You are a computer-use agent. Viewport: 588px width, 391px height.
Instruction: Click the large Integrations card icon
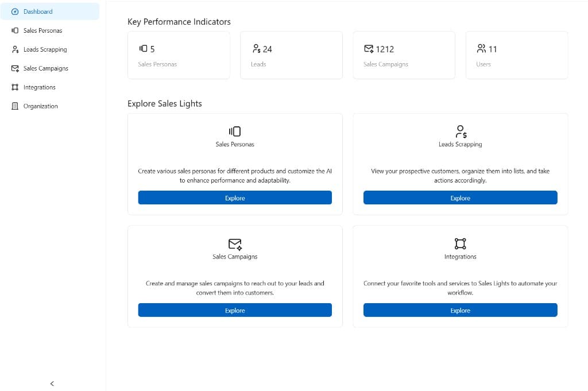(461, 244)
